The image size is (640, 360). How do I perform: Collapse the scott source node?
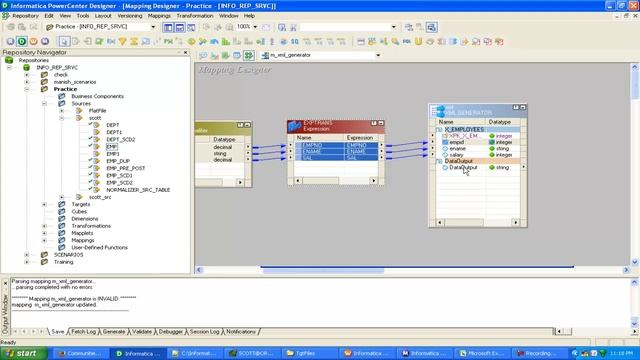click(62, 118)
